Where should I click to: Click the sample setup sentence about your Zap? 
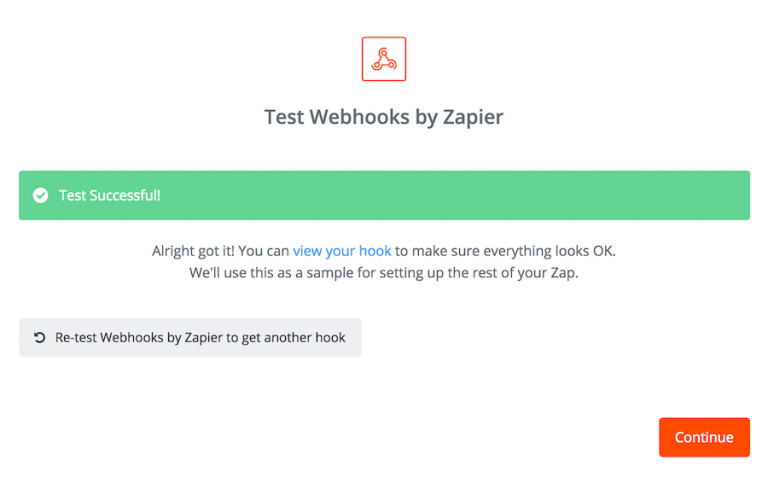point(384,273)
